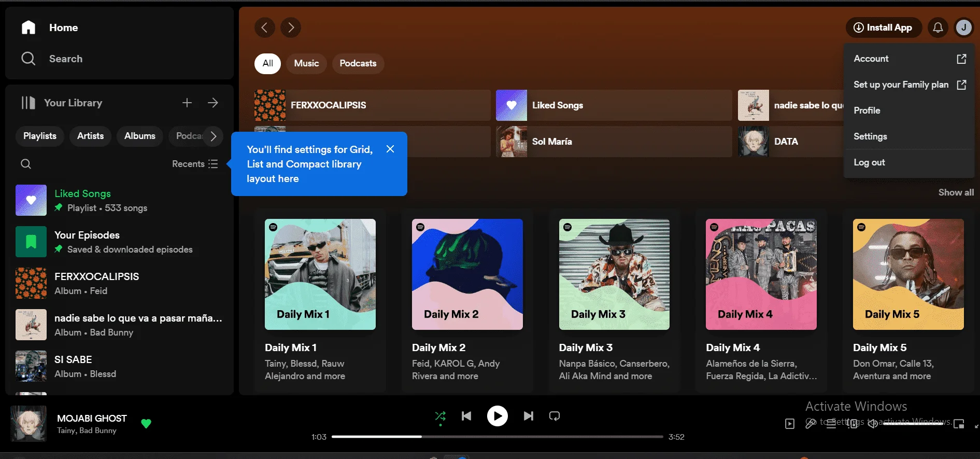Open the DATA shortcut tile
Viewport: 980px width, 459px height.
[791, 142]
